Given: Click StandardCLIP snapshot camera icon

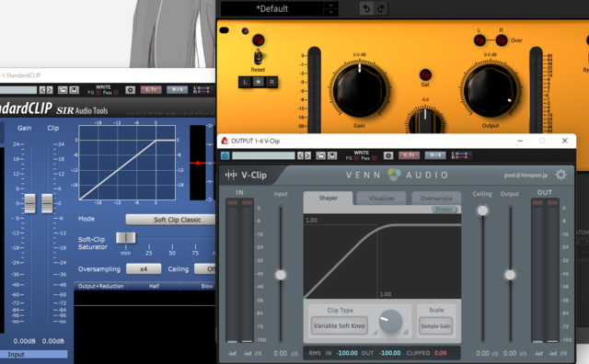Looking at the screenshot, I should [x=131, y=90].
